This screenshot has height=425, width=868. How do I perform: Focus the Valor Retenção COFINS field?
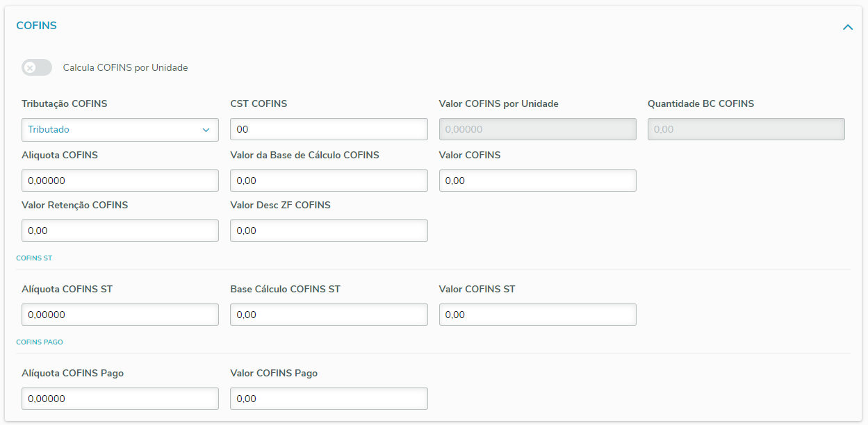pos(120,231)
